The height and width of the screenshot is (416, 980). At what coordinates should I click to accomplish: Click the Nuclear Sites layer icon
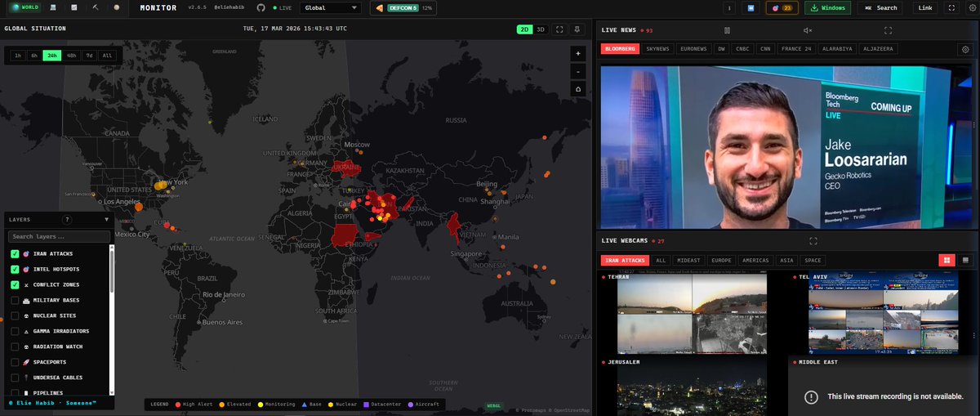pos(26,315)
